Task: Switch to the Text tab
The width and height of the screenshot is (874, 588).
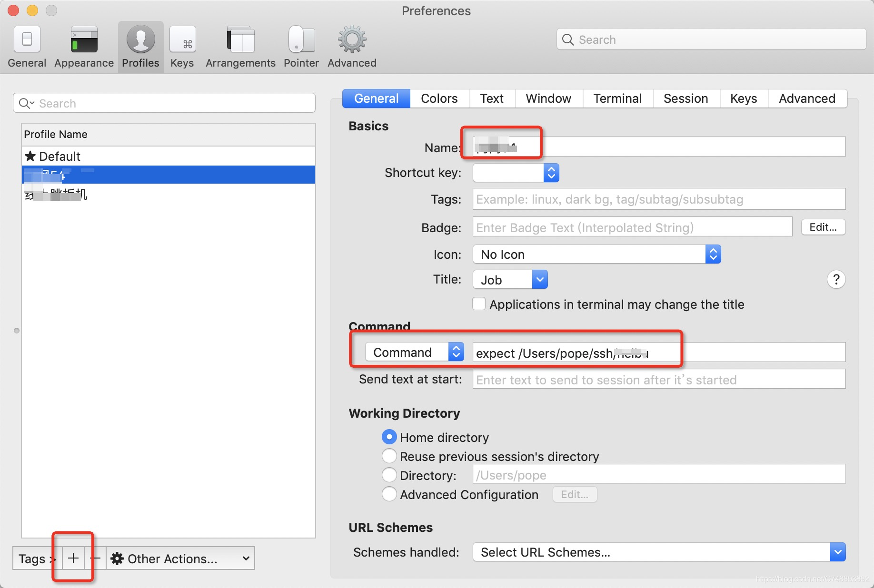Action: point(492,98)
